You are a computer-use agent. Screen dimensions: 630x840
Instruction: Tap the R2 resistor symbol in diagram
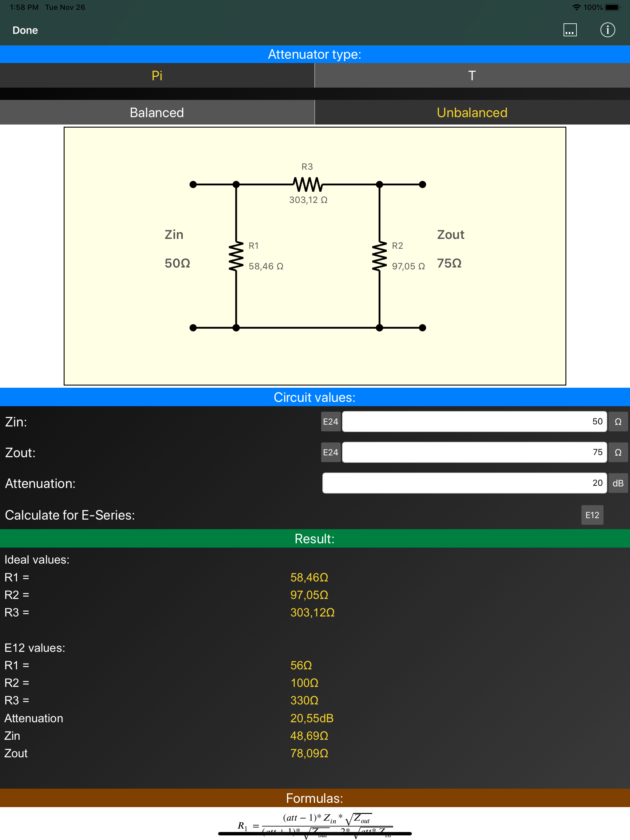point(379,256)
